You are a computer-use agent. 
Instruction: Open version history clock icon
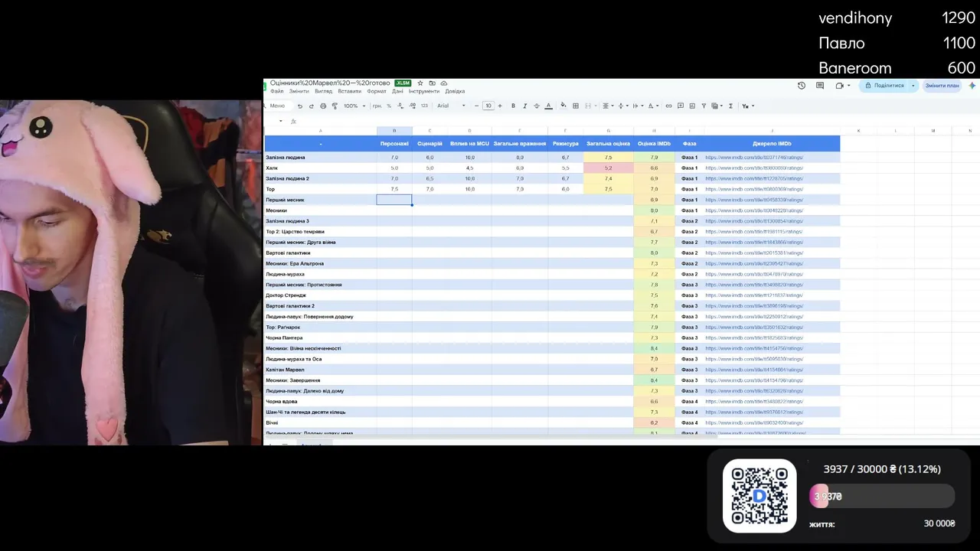click(x=802, y=86)
